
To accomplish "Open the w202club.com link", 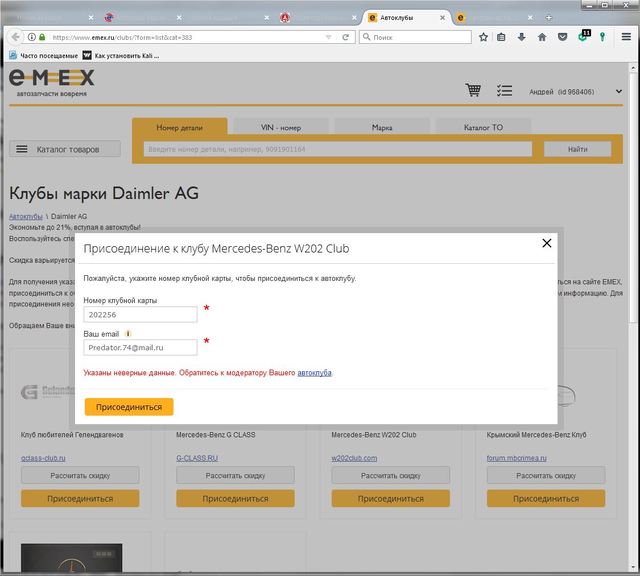I will [x=354, y=458].
